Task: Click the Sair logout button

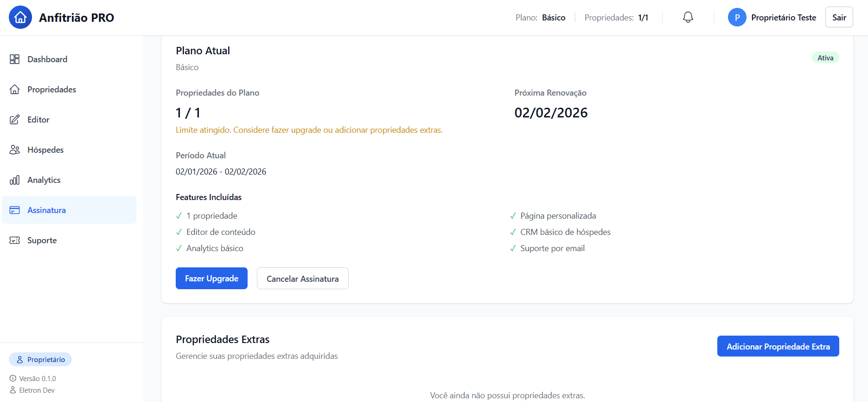Action: (x=839, y=17)
